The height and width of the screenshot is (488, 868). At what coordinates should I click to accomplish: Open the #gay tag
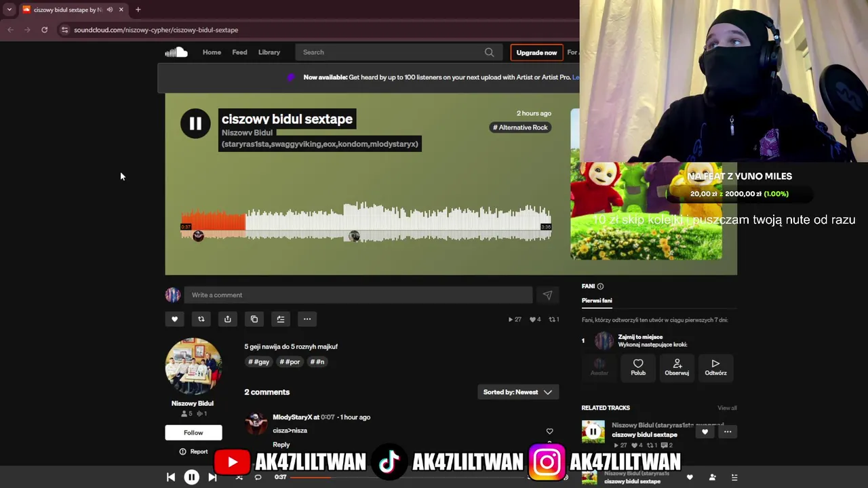258,362
